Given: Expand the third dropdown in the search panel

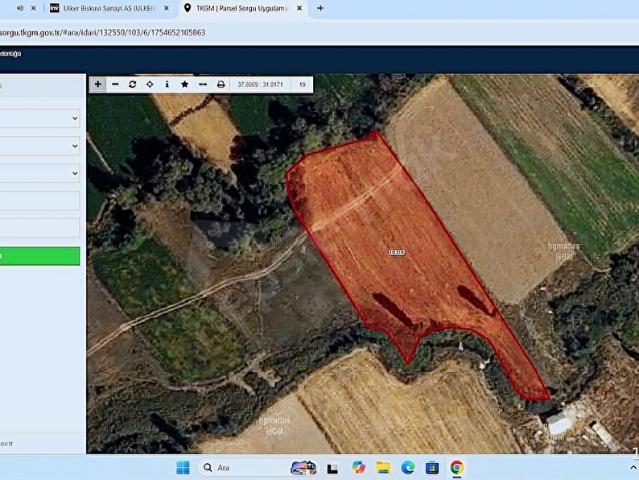Looking at the screenshot, I should 40,173.
